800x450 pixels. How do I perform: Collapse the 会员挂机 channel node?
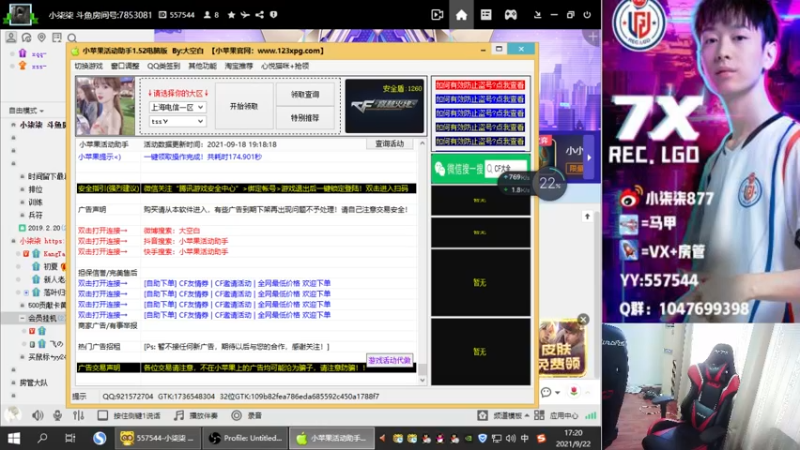click(22, 318)
